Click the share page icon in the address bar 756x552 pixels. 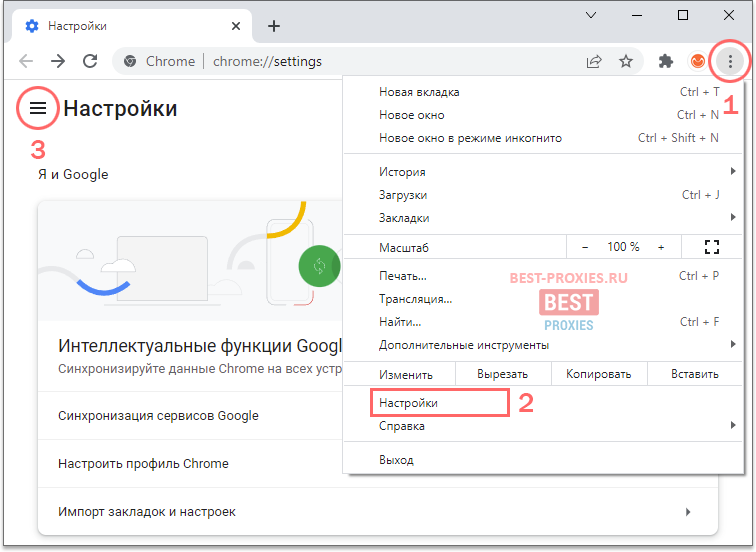(594, 61)
